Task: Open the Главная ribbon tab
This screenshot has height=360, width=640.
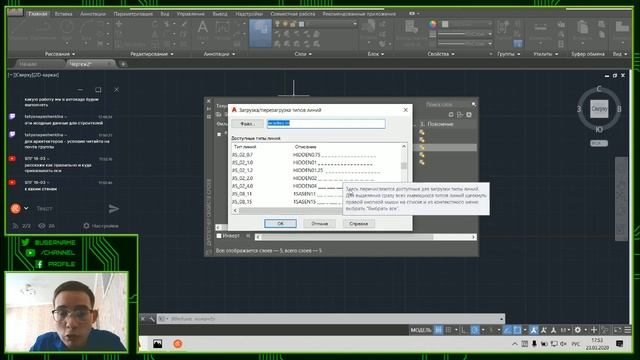Action: 38,14
